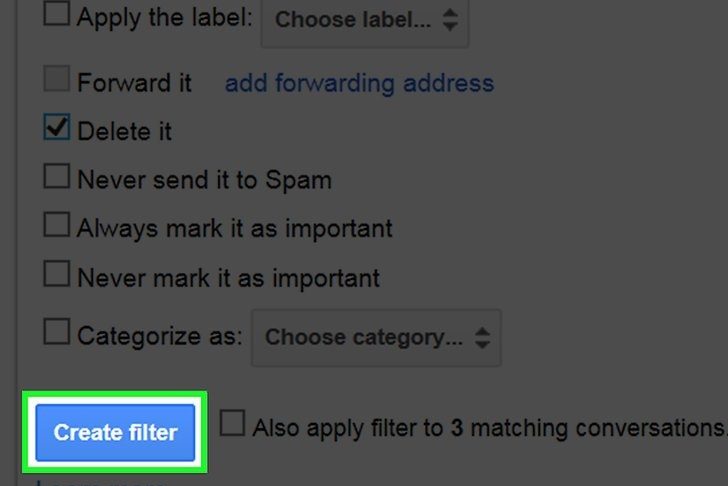Image resolution: width=728 pixels, height=486 pixels.
Task: Check the 'Apply the label' checkbox
Action: [57, 17]
